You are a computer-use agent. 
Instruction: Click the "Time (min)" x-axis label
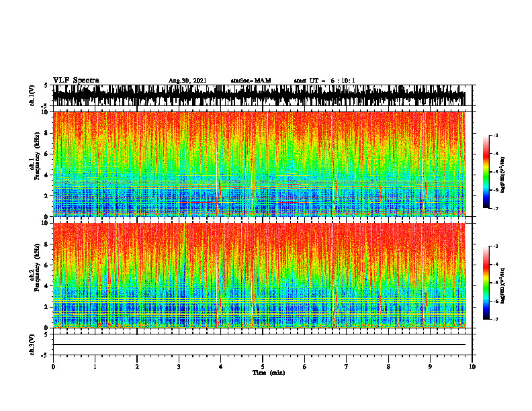pos(269,373)
